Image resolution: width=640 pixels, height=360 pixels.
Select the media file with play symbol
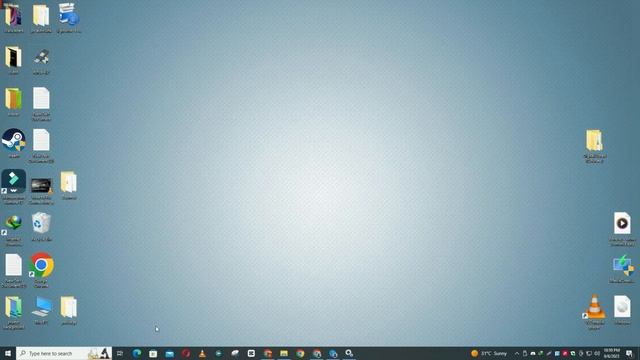pyautogui.click(x=622, y=228)
